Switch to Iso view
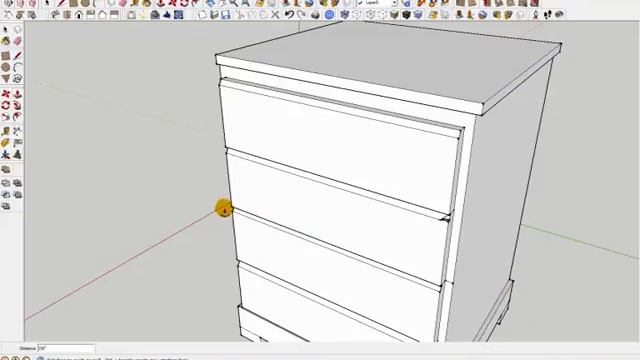The image size is (640, 360). (x=55, y=15)
